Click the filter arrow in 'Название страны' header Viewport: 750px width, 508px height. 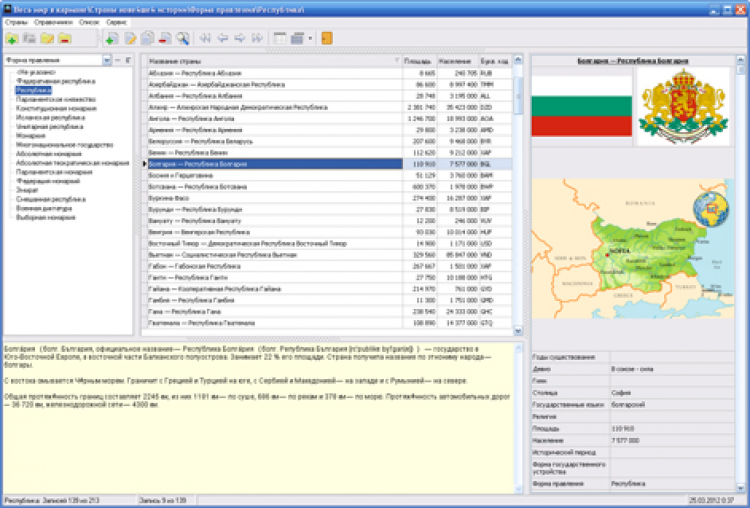(397, 61)
